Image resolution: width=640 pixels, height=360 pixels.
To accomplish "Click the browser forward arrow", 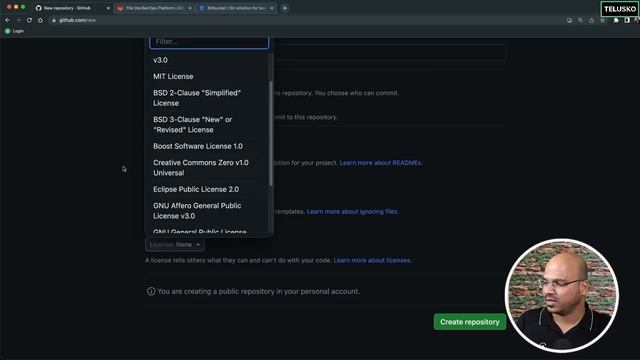I will coord(18,20).
